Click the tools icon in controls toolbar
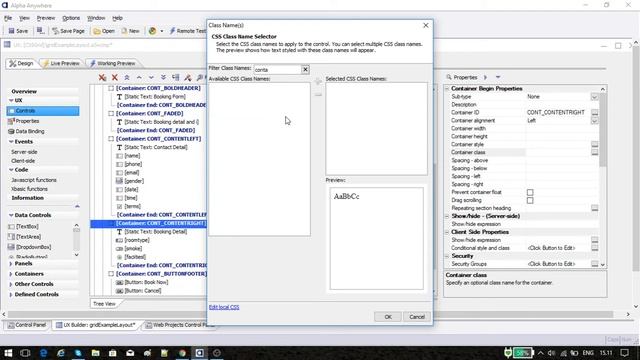This screenshot has height=360, width=640. tap(188, 77)
